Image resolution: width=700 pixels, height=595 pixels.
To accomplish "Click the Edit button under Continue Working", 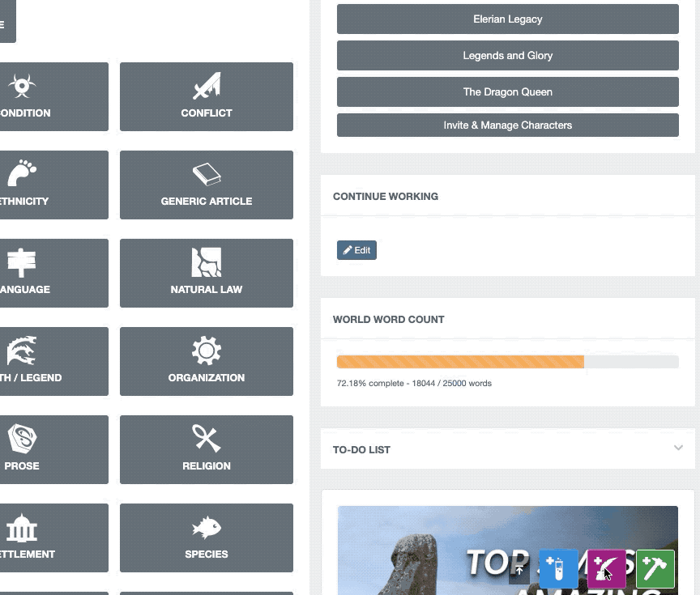I will (x=356, y=250).
